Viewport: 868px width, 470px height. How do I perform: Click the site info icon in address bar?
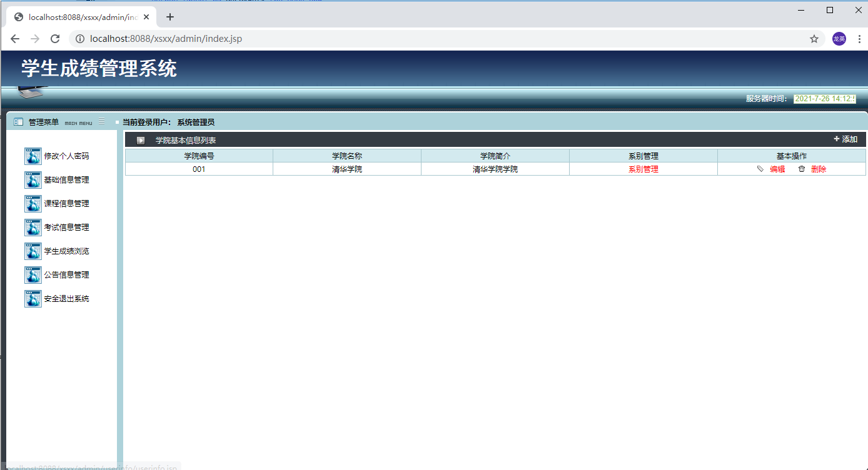[x=80, y=39]
